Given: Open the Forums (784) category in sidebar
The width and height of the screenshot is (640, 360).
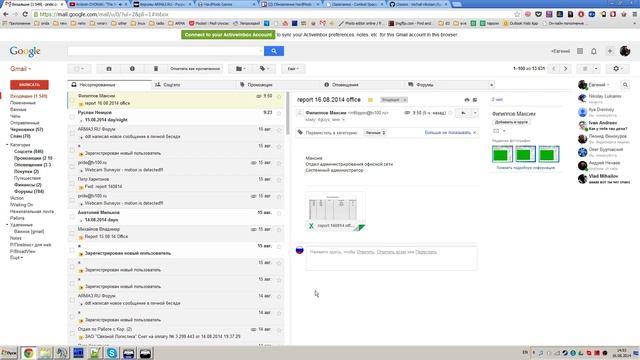Looking at the screenshot, I should pyautogui.click(x=29, y=191).
